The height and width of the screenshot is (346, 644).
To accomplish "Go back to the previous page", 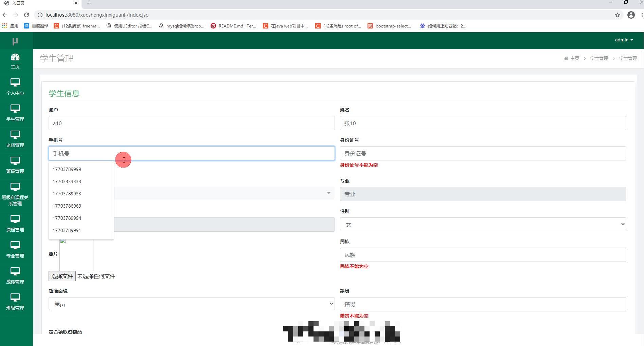I will pyautogui.click(x=5, y=15).
